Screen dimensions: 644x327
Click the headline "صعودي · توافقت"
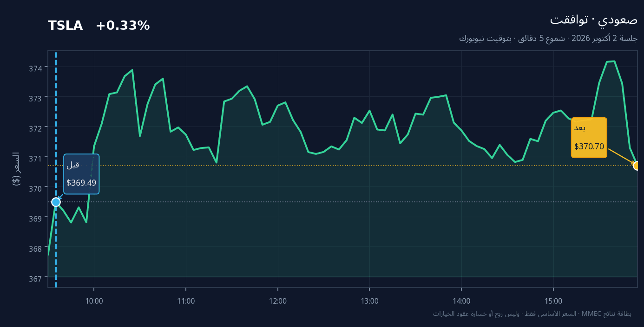[x=594, y=20]
